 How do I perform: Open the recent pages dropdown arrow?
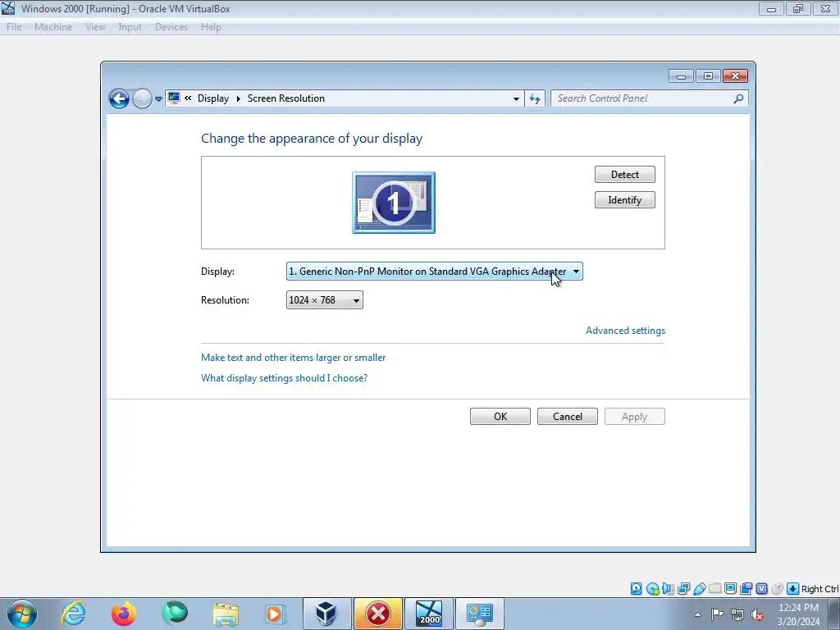click(x=158, y=99)
